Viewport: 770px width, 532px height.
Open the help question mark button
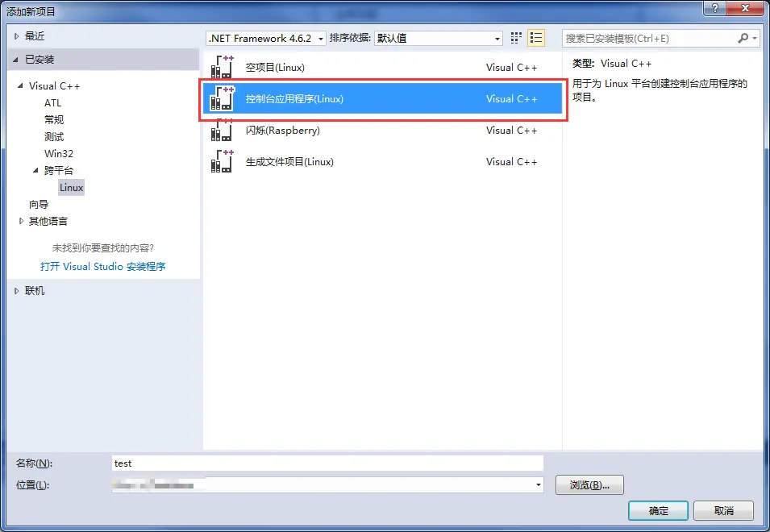coord(714,8)
